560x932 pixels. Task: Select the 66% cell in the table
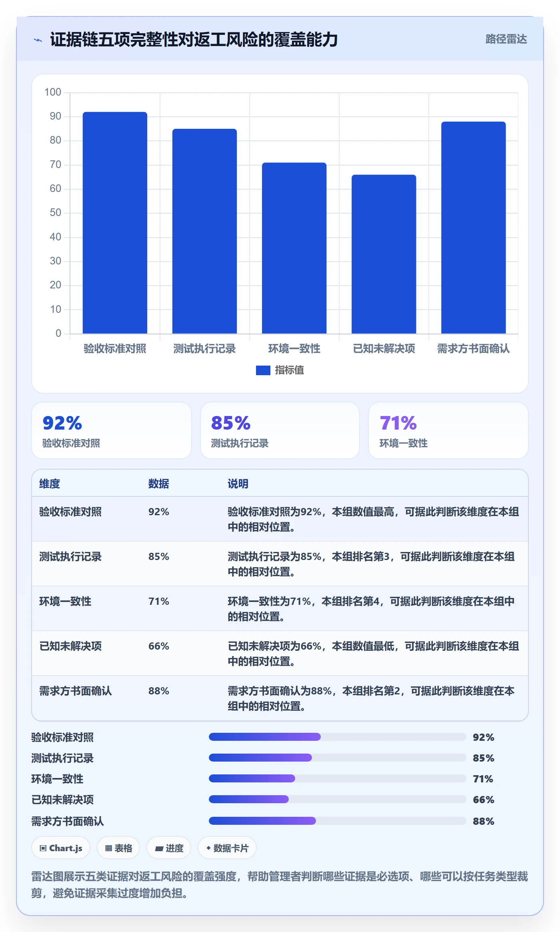(x=159, y=646)
